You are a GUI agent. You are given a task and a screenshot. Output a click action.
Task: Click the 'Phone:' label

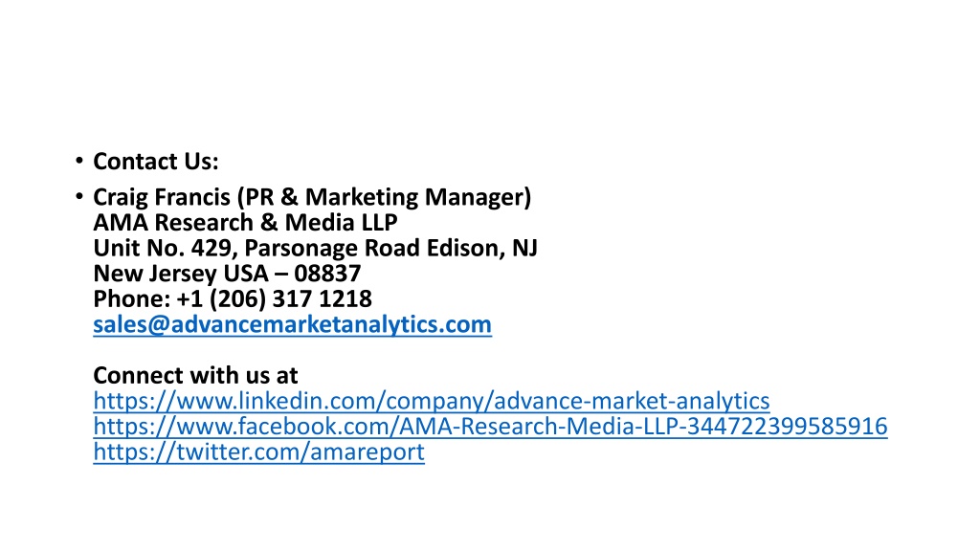click(x=132, y=298)
